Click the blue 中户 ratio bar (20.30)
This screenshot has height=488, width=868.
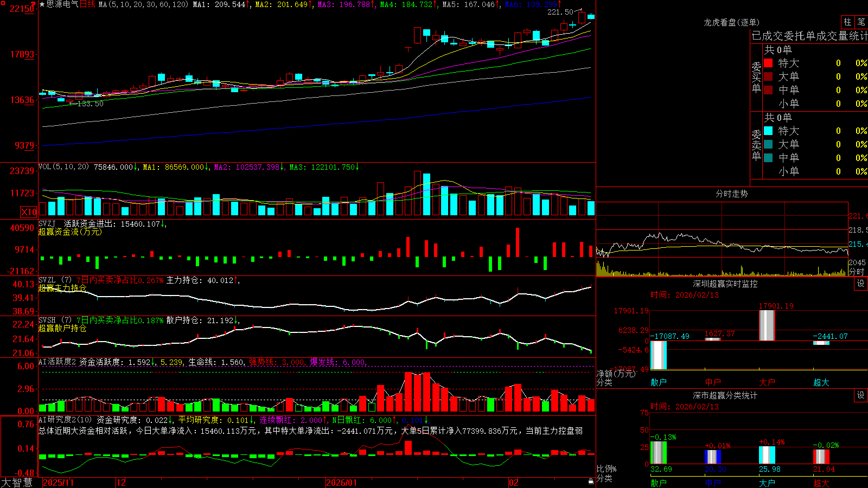(713, 457)
